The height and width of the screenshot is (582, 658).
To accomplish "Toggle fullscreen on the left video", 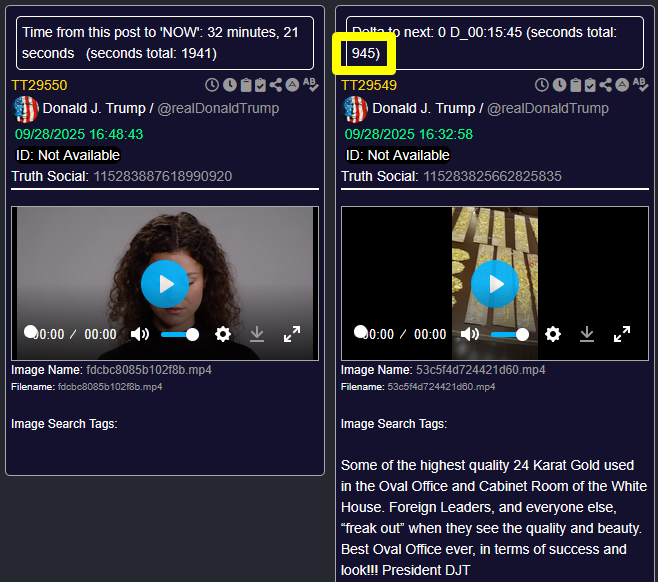I will 292,334.
